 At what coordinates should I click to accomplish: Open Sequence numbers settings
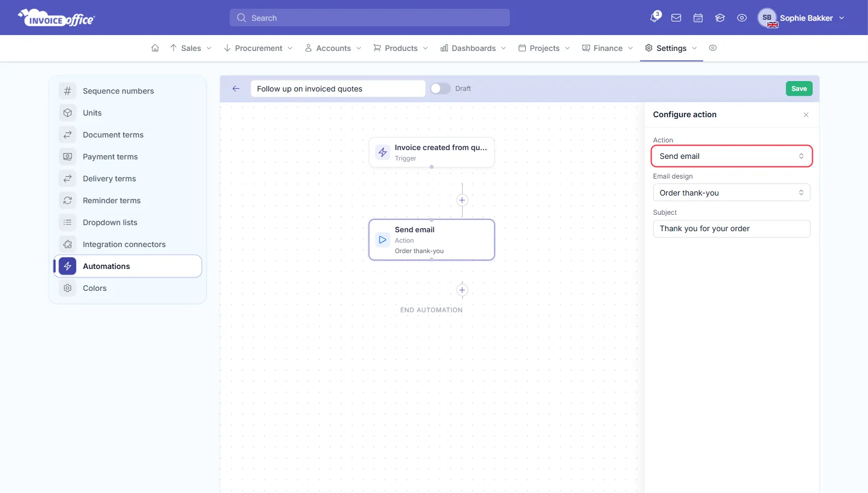tap(128, 91)
